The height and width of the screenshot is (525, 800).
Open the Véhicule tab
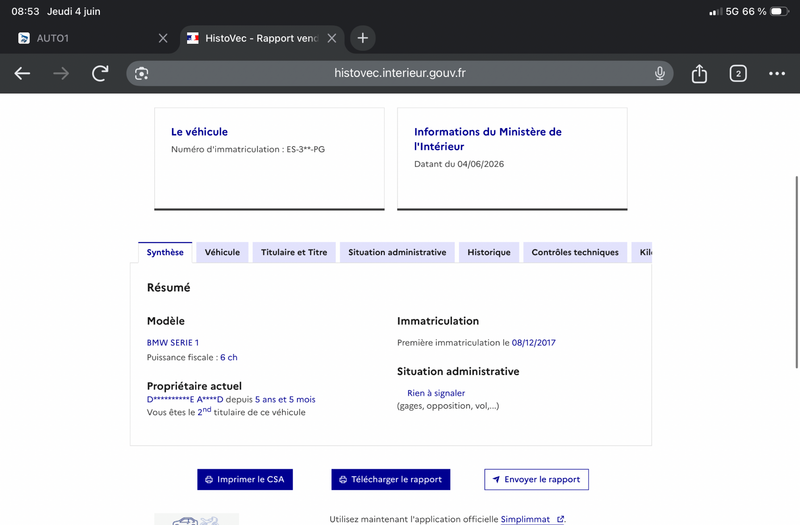[x=222, y=252]
